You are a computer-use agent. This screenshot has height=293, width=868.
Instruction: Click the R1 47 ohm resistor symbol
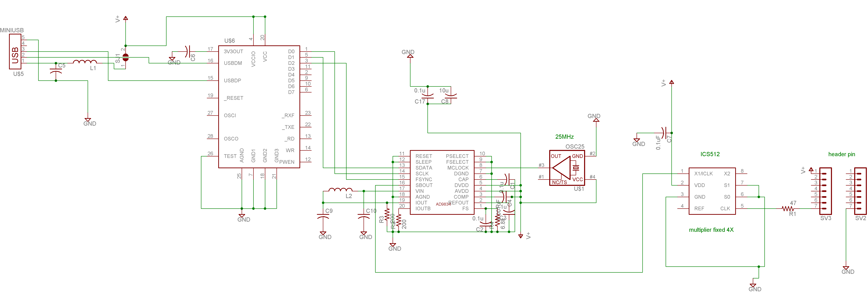coord(788,209)
